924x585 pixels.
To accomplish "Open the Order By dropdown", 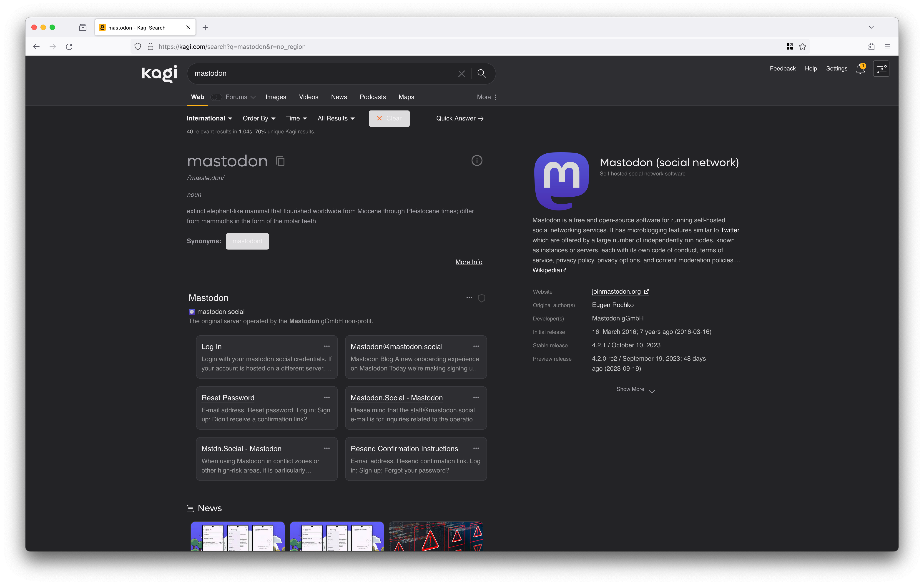I will pyautogui.click(x=259, y=119).
